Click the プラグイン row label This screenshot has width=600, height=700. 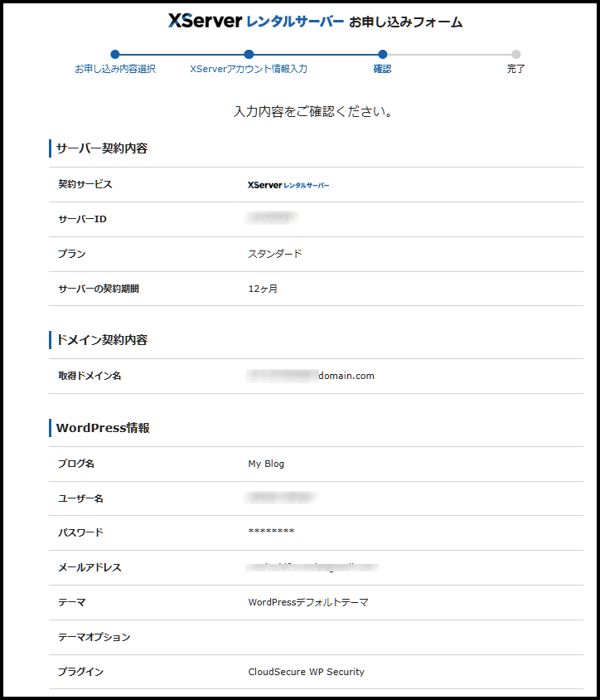click(x=80, y=672)
